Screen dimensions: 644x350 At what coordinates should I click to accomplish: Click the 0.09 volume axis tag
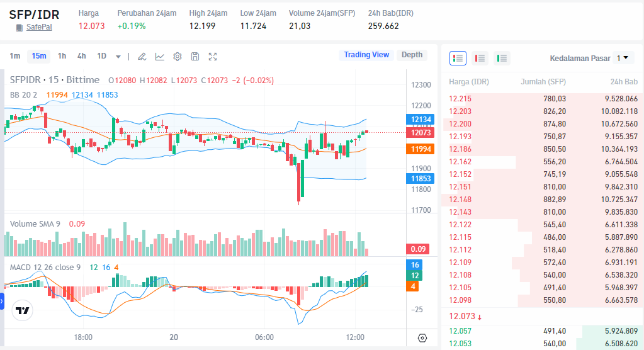coord(418,249)
